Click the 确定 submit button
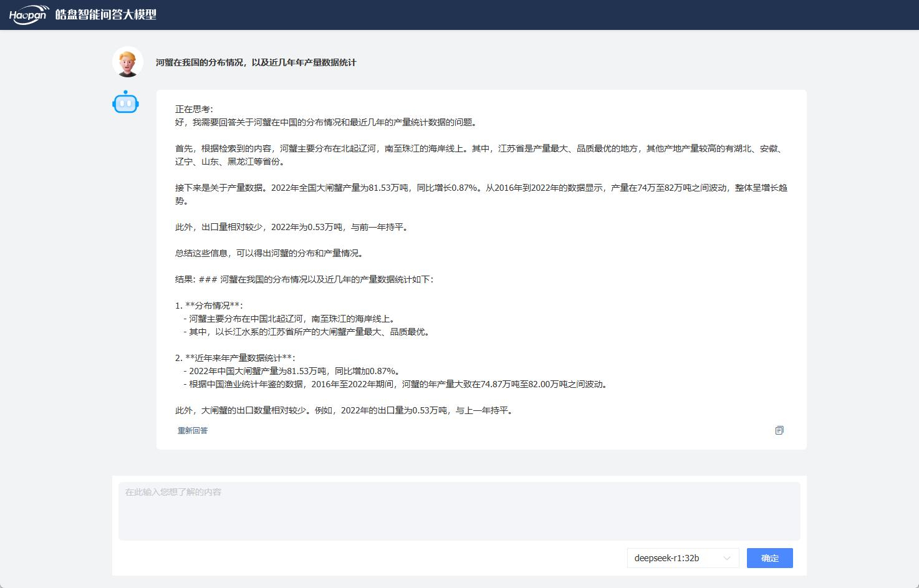919x588 pixels. [770, 558]
